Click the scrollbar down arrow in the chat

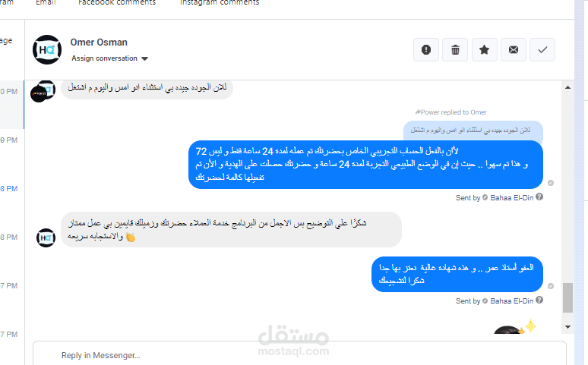567,327
